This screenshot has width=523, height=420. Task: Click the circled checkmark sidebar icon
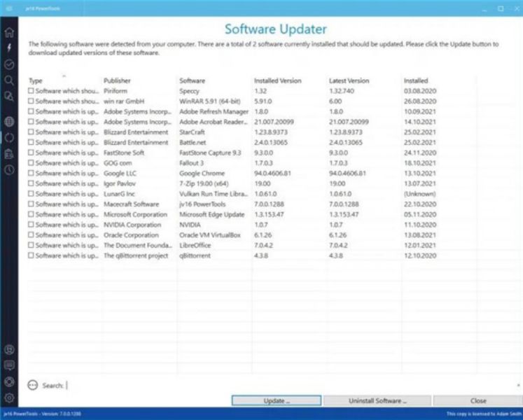click(9, 64)
